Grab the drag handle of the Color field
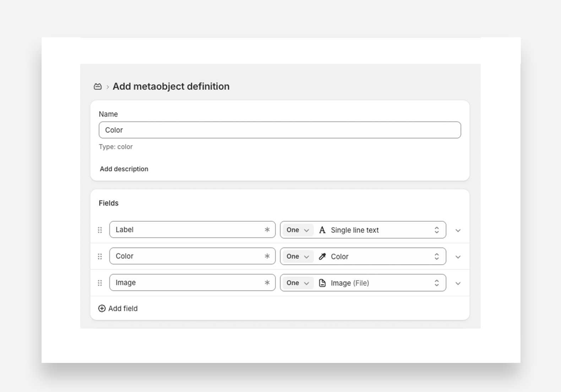 pyautogui.click(x=100, y=256)
